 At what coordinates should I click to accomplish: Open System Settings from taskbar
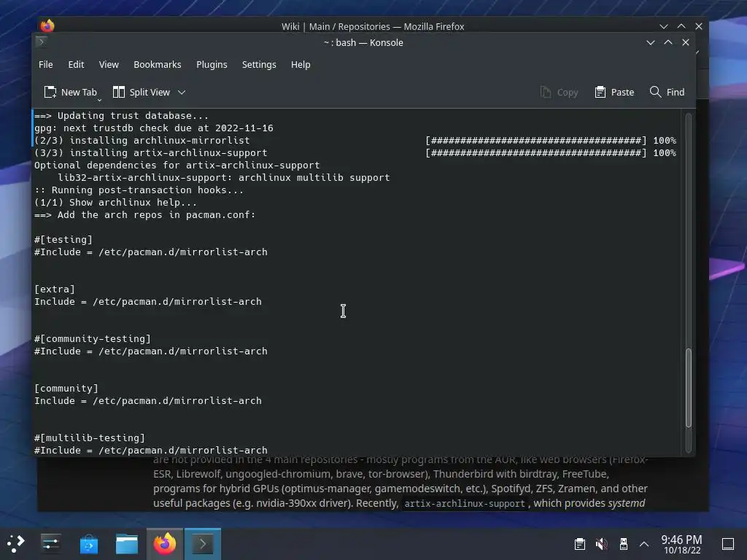[50, 543]
